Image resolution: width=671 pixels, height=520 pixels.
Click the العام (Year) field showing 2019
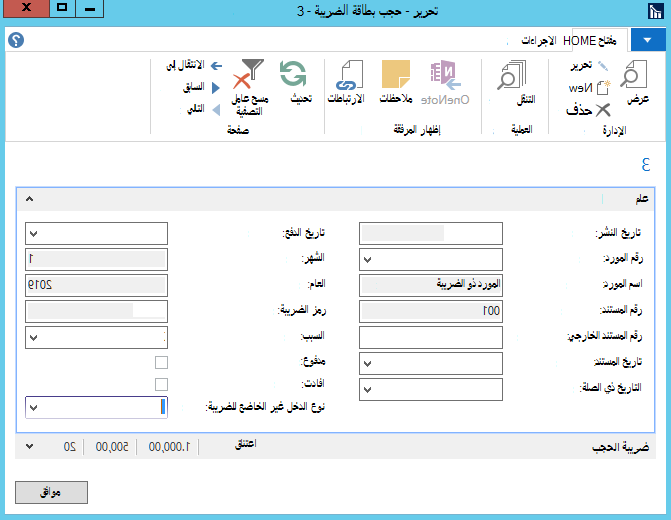96,285
